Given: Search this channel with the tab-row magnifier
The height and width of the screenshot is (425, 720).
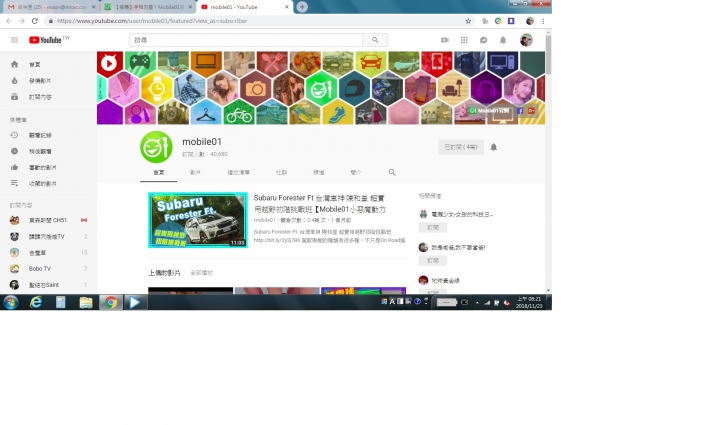Looking at the screenshot, I should (x=392, y=172).
